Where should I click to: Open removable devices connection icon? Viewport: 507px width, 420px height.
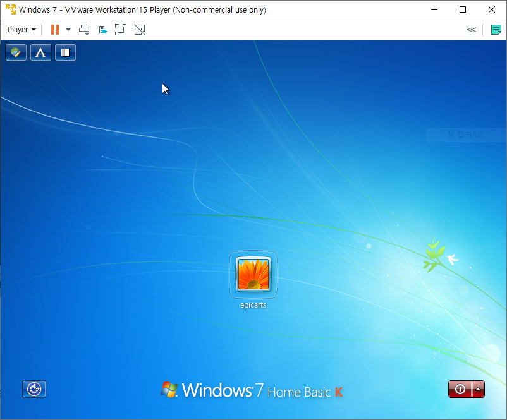[103, 30]
